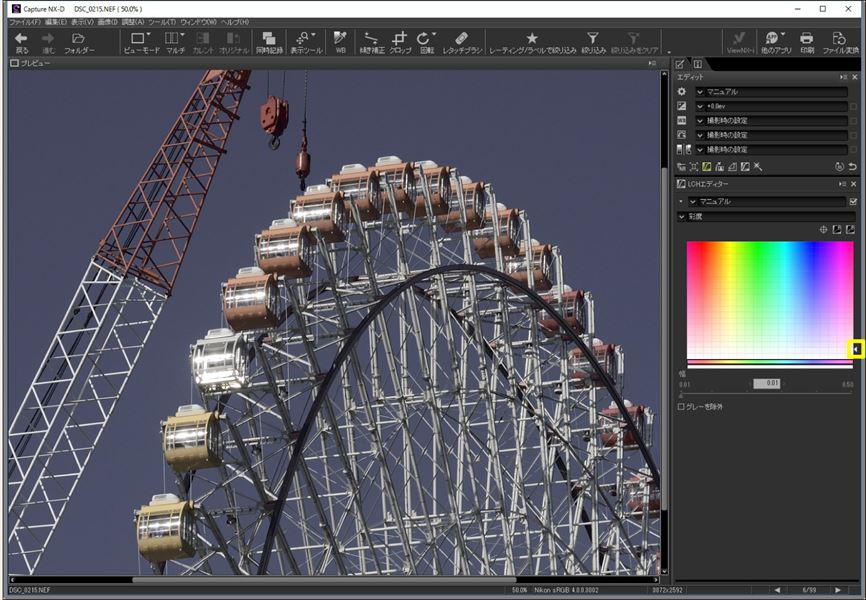866x600 pixels.
Task: Open the ヘルプ(H) menu
Action: pyautogui.click(x=235, y=22)
